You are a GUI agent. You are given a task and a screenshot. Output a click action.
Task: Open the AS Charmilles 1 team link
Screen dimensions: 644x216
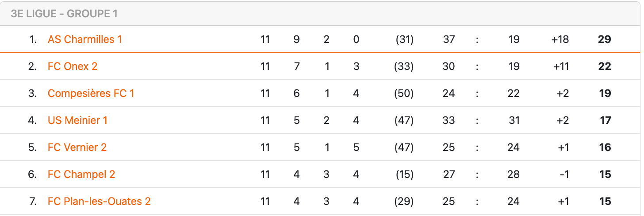[84, 39]
